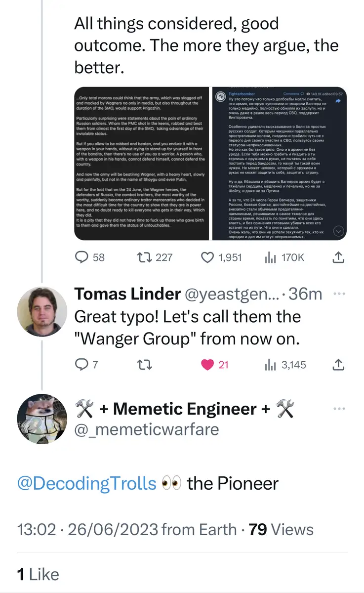Unlike Tomas Linder's tweet with 21 likes
The image size is (364, 593).
pos(208,365)
